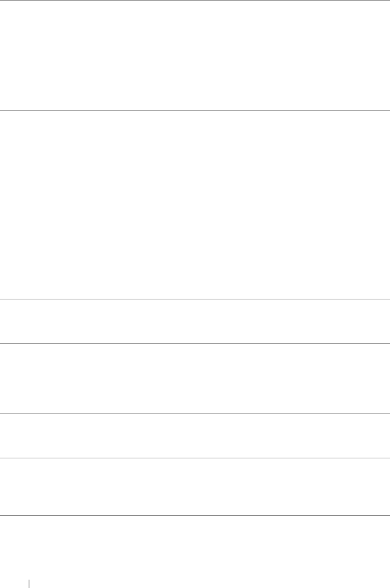Image resolution: width=390 pixels, height=588 pixels.
Task: Select the fourth empty row of the table
Action: [x=195, y=378]
